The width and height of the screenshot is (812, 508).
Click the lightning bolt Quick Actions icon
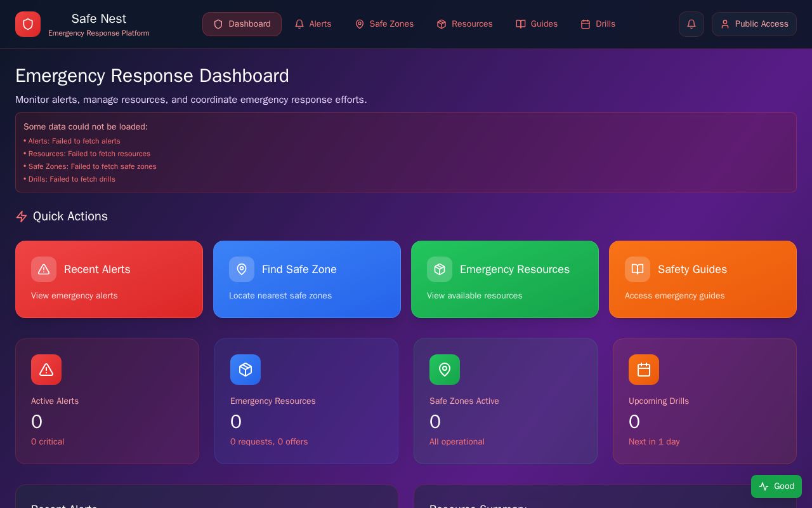pyautogui.click(x=22, y=217)
